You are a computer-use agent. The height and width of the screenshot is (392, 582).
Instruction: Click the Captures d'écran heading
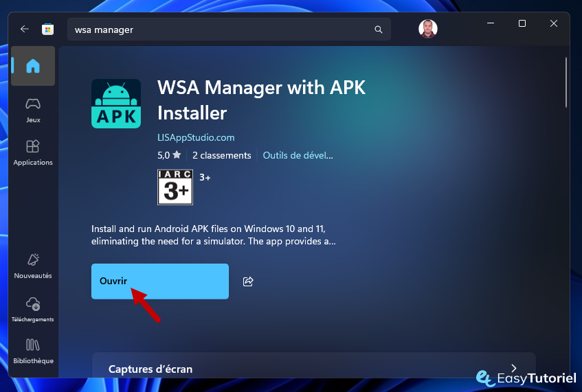pos(150,369)
